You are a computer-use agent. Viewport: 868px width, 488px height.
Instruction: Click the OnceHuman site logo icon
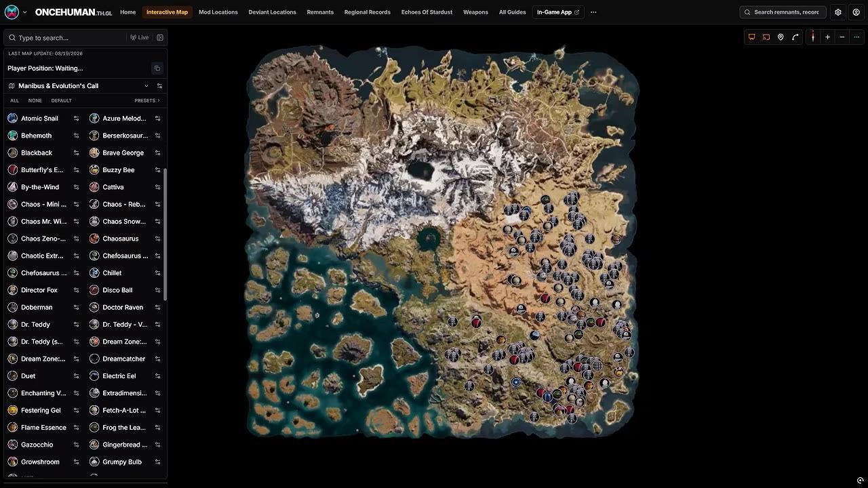12,12
